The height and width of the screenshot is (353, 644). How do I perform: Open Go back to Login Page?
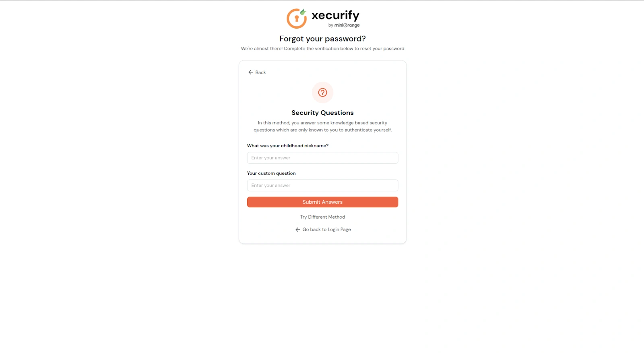(x=326, y=229)
